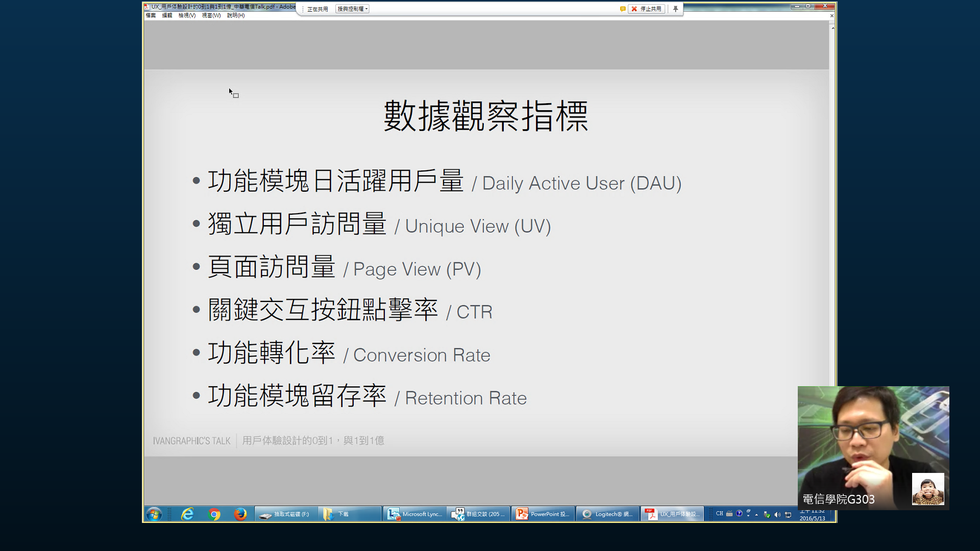Click the pin icon on sharing bar
980x551 pixels.
pos(675,9)
